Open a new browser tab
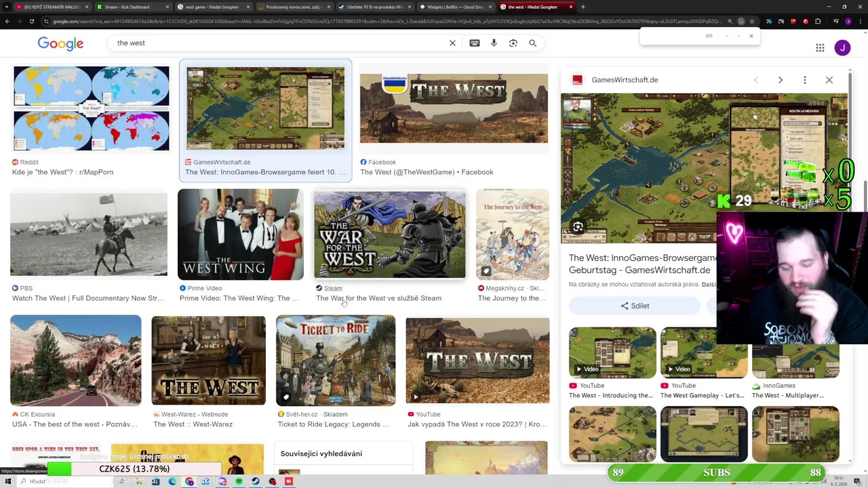Viewport: 868px width, 488px height. (x=583, y=7)
